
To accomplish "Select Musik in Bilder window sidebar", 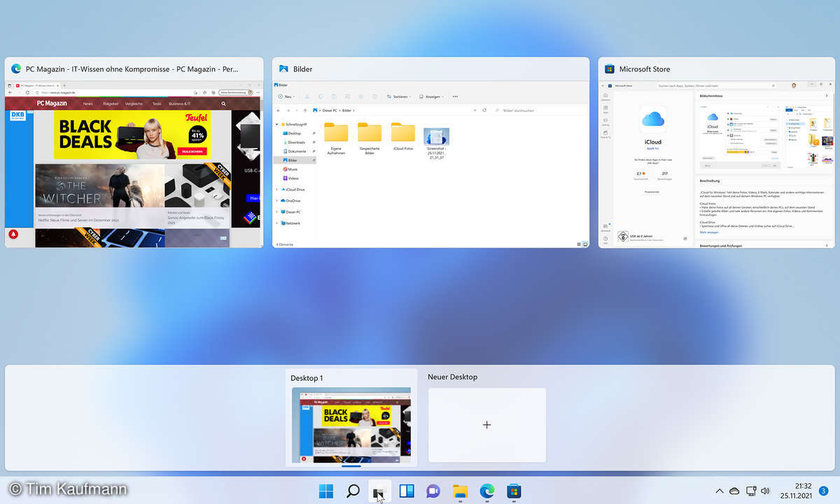I will 291,169.
